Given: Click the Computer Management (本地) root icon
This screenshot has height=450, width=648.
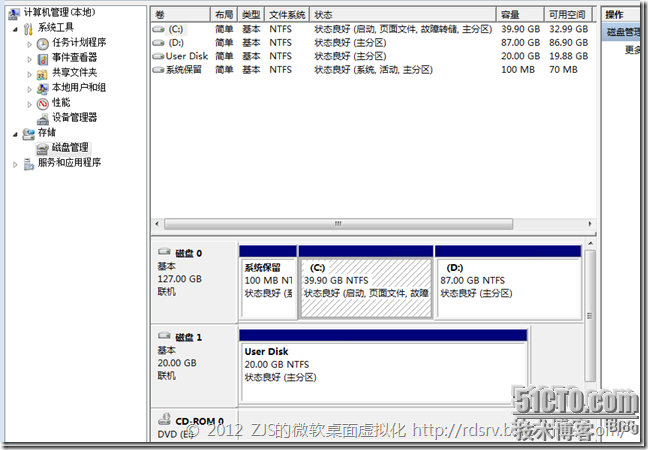Looking at the screenshot, I should [14, 14].
